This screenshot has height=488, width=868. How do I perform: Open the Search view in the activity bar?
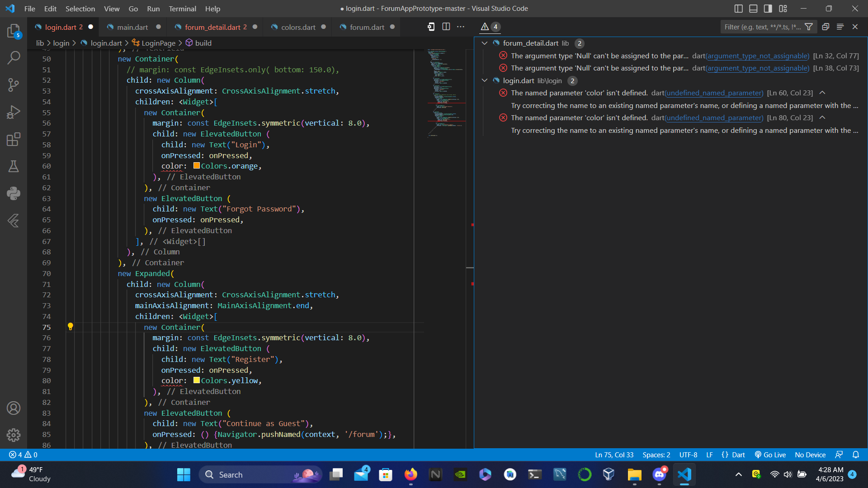(14, 58)
